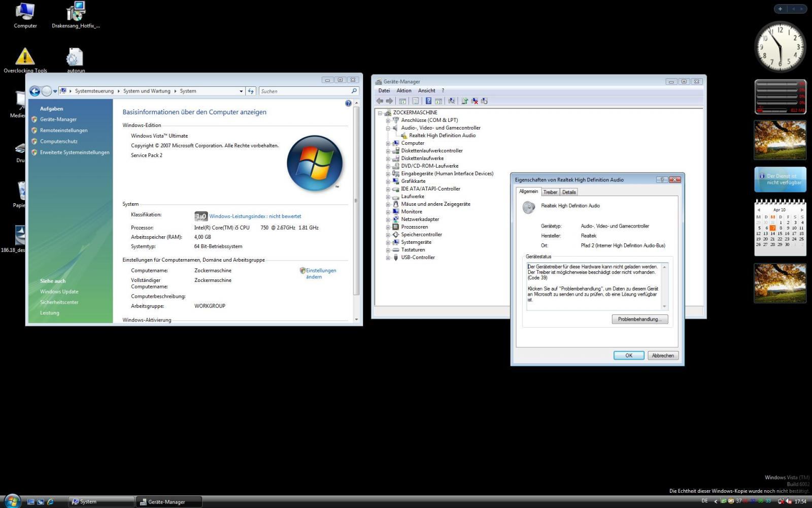812x508 pixels.
Task: Expand the Eingabegeräte (Human Interface Devices) node
Action: (x=388, y=174)
